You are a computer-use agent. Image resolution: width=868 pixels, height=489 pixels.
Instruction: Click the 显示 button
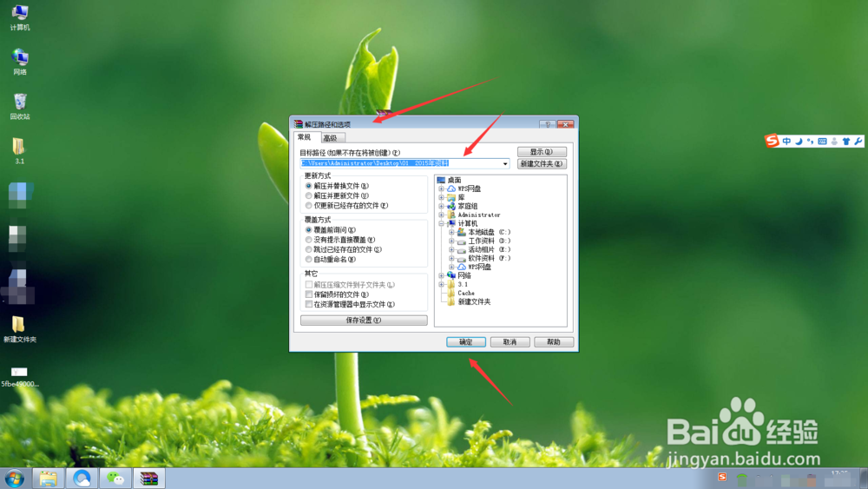coord(542,152)
